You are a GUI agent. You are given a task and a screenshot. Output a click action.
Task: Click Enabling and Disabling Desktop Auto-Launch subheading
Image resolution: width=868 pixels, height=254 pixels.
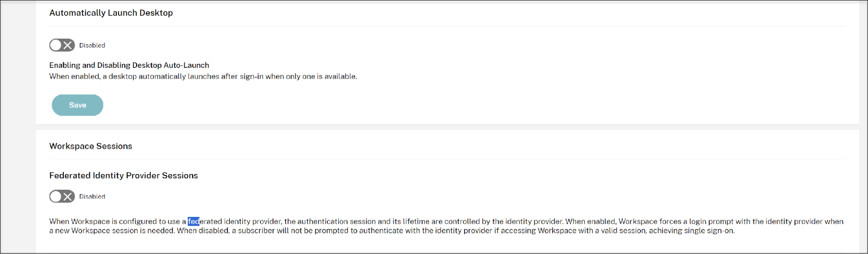point(129,65)
